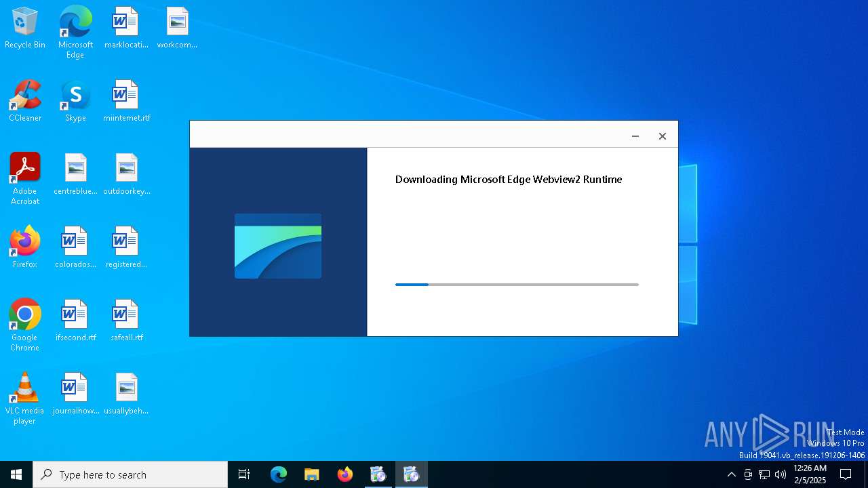Select the centreblue... image file icon
868x488 pixels.
pyautogui.click(x=75, y=175)
